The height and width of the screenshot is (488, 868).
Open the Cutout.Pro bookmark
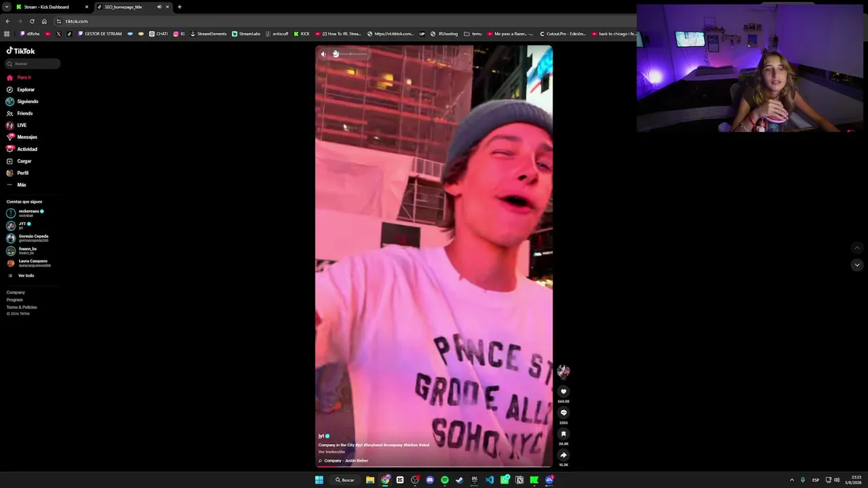click(563, 34)
